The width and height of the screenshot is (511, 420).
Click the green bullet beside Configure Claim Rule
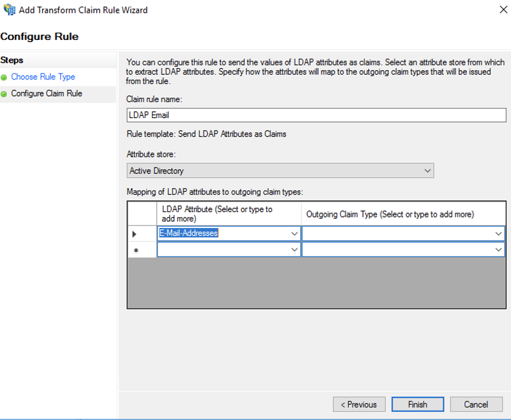[x=4, y=94]
